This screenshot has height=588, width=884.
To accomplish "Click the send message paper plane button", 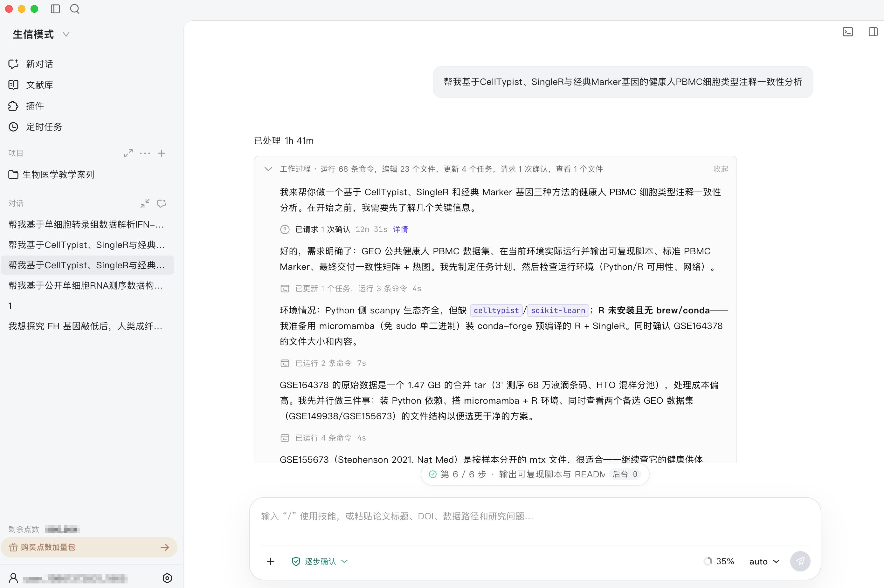I will click(x=800, y=561).
